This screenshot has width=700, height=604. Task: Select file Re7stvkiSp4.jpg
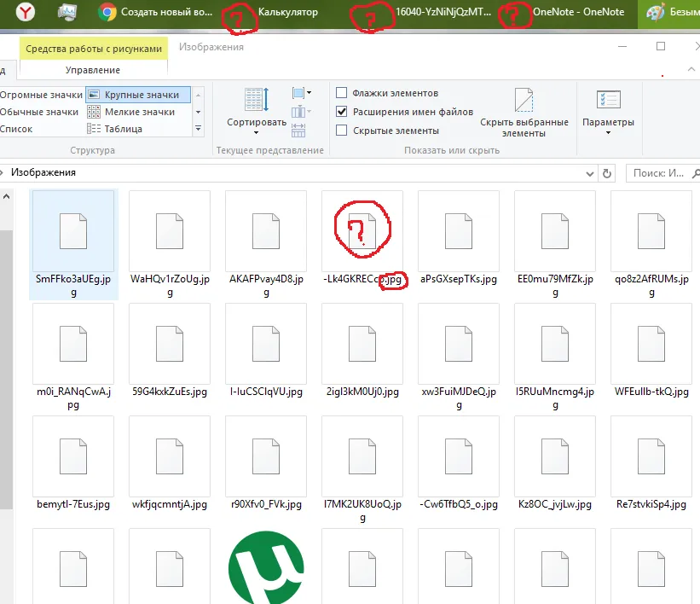click(x=651, y=463)
